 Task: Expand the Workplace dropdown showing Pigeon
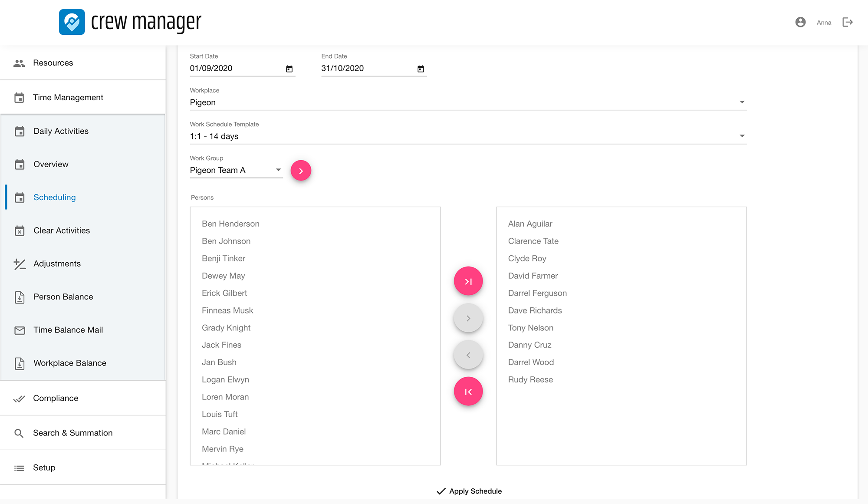pos(742,102)
